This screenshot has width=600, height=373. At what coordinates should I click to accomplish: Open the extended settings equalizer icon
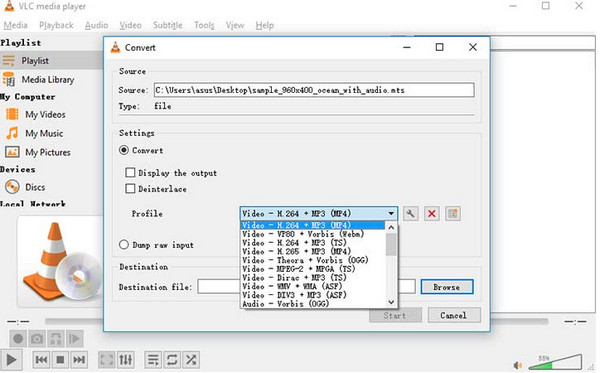tap(126, 360)
